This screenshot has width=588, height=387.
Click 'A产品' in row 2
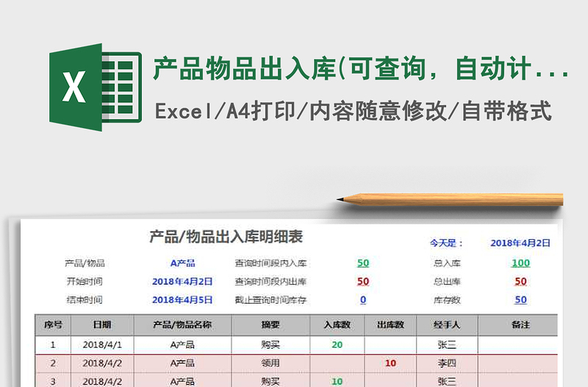pyautogui.click(x=182, y=363)
